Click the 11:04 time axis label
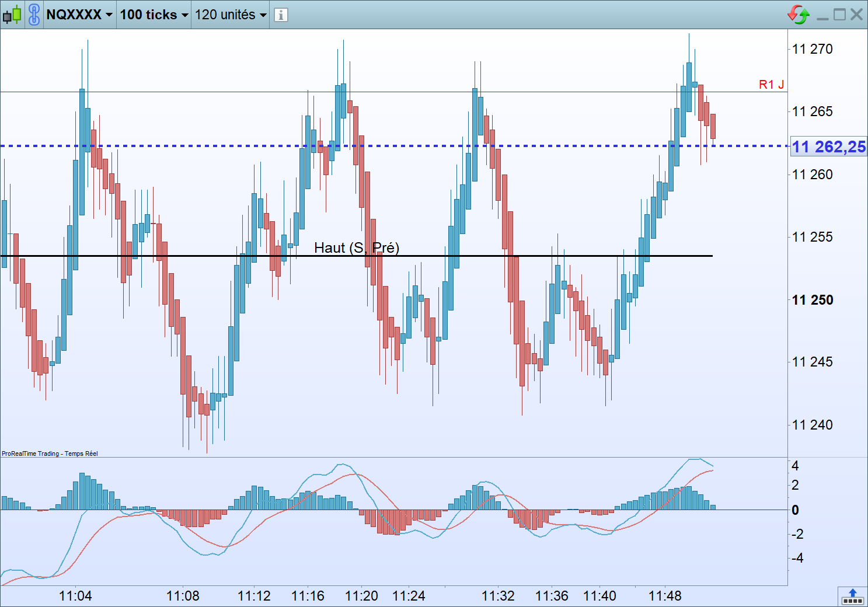 click(75, 596)
